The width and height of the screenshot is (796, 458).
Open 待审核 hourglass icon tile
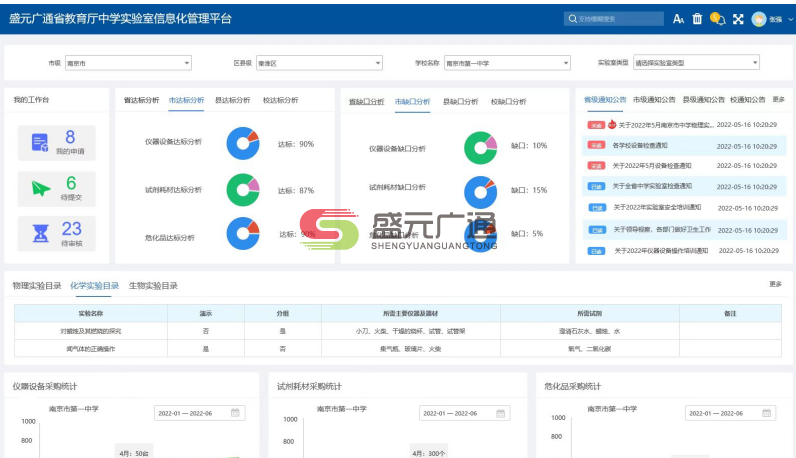click(40, 235)
